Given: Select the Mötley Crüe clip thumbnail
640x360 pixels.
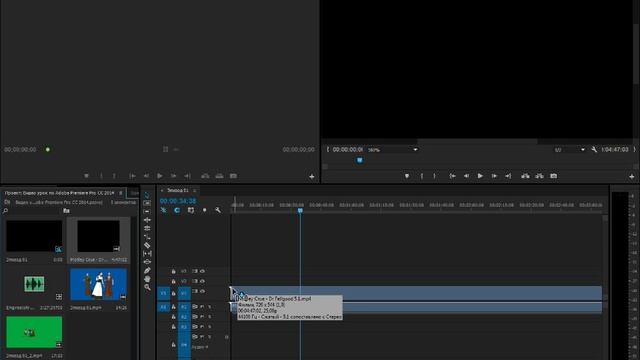Looking at the screenshot, I should pyautogui.click(x=98, y=236).
